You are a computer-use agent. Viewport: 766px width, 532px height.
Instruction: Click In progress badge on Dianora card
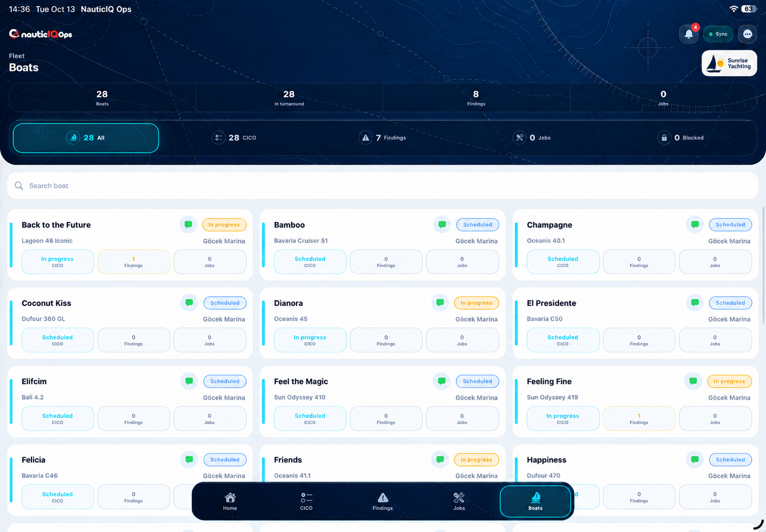476,303
